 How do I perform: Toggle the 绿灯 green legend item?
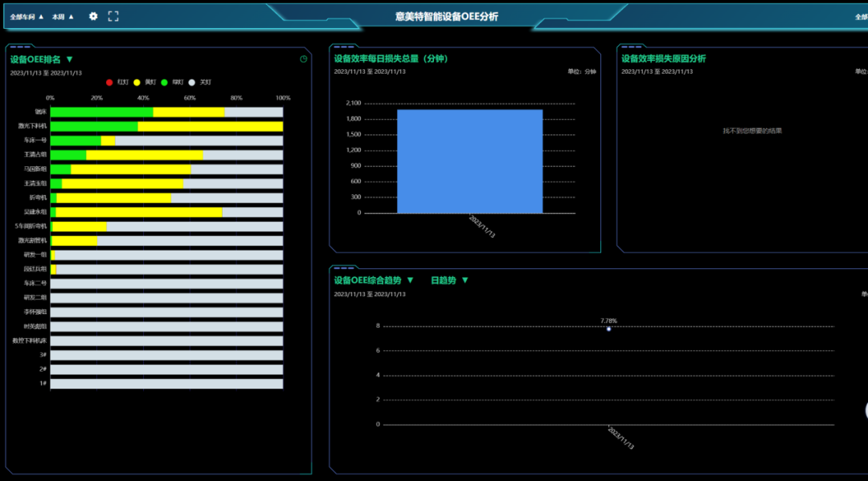[x=172, y=82]
